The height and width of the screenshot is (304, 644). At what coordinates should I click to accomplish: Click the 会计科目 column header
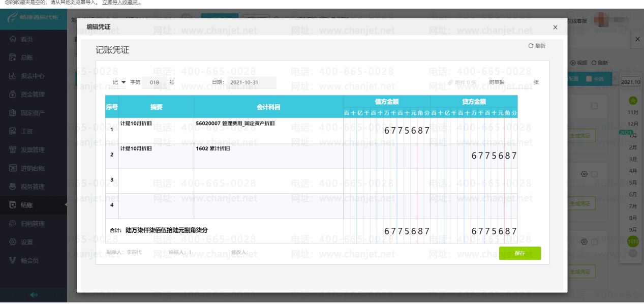[x=268, y=107]
